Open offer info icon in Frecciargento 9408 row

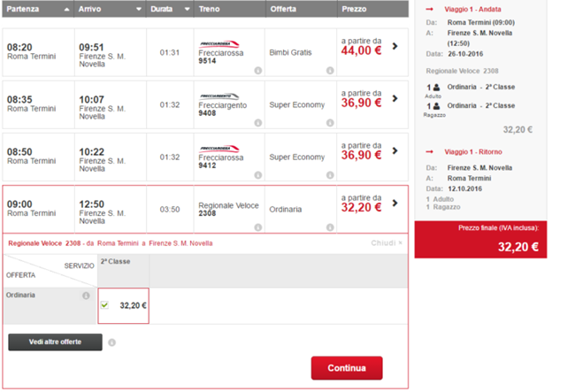click(x=329, y=122)
